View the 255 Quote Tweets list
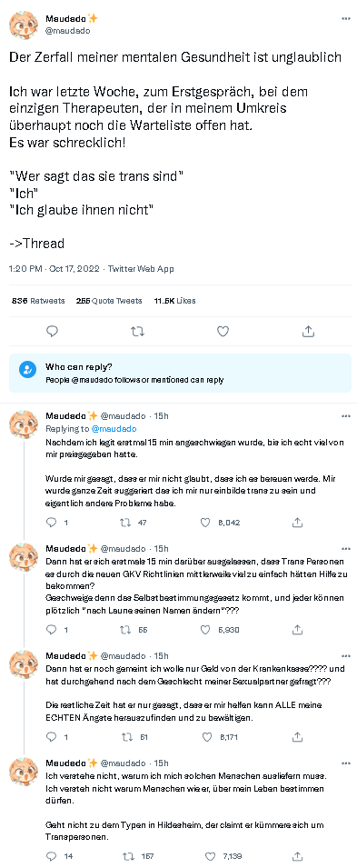 [x=109, y=301]
